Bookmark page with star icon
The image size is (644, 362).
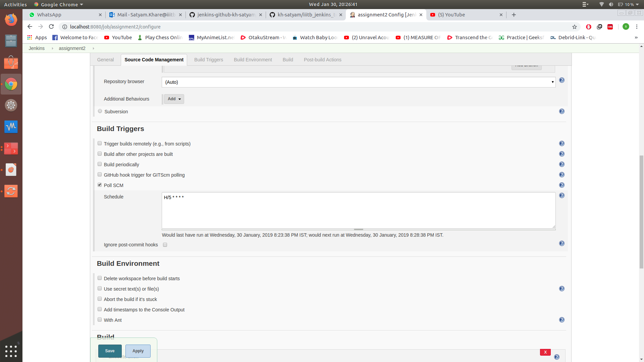575,27
